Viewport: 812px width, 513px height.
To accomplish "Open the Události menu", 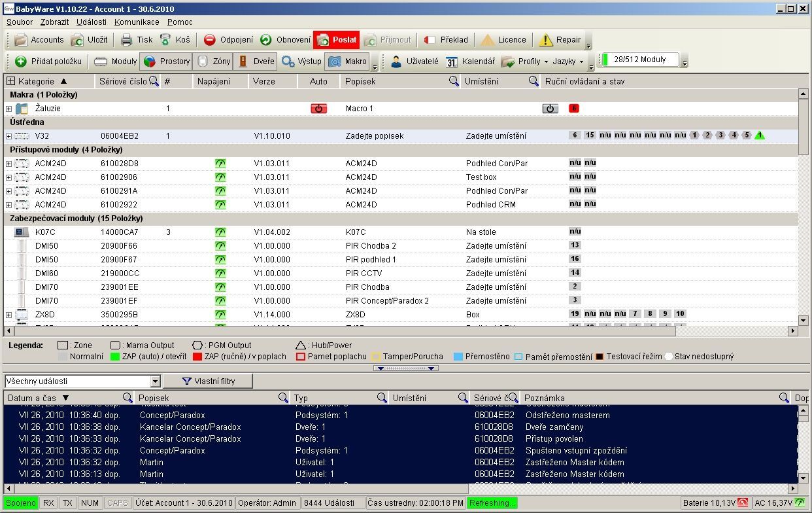I will coord(92,22).
